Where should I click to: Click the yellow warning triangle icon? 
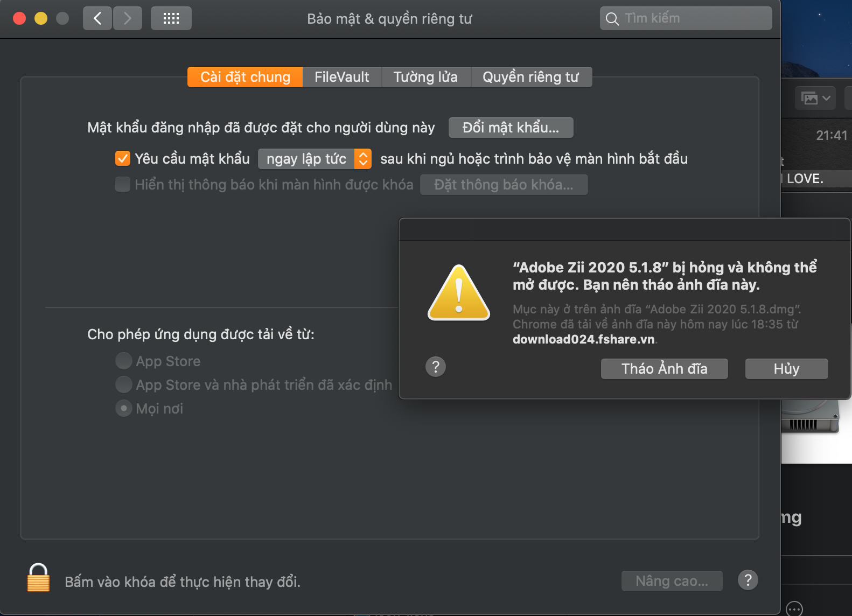pos(459,293)
